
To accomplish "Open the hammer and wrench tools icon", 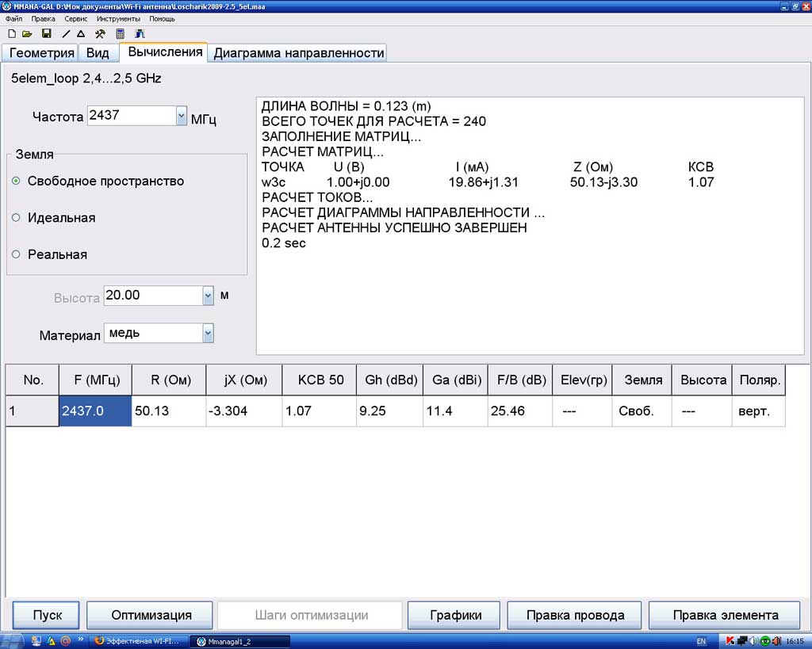I will coord(100,34).
